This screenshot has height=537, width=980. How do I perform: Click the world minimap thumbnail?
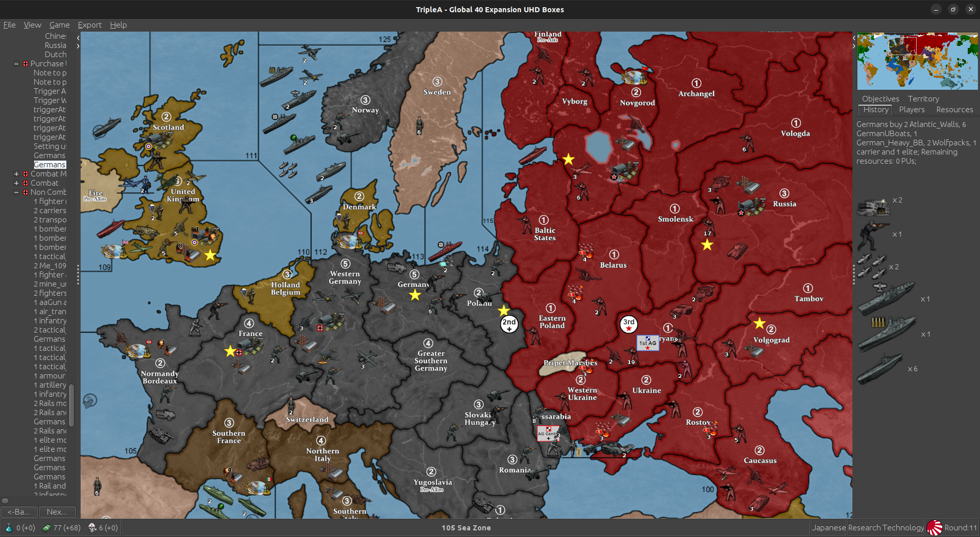[917, 61]
